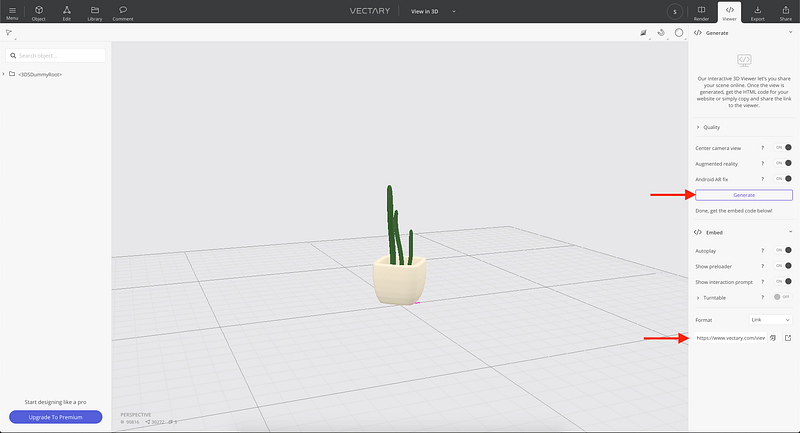Enable the Turntable switch
This screenshot has height=433, width=800.
(x=783, y=297)
